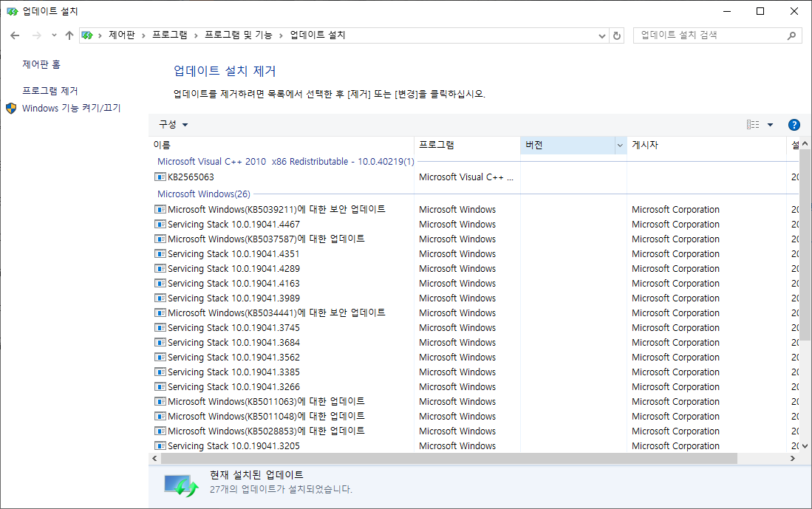Navigate to 프로그램 및 기능 breadcrumb

tap(238, 35)
